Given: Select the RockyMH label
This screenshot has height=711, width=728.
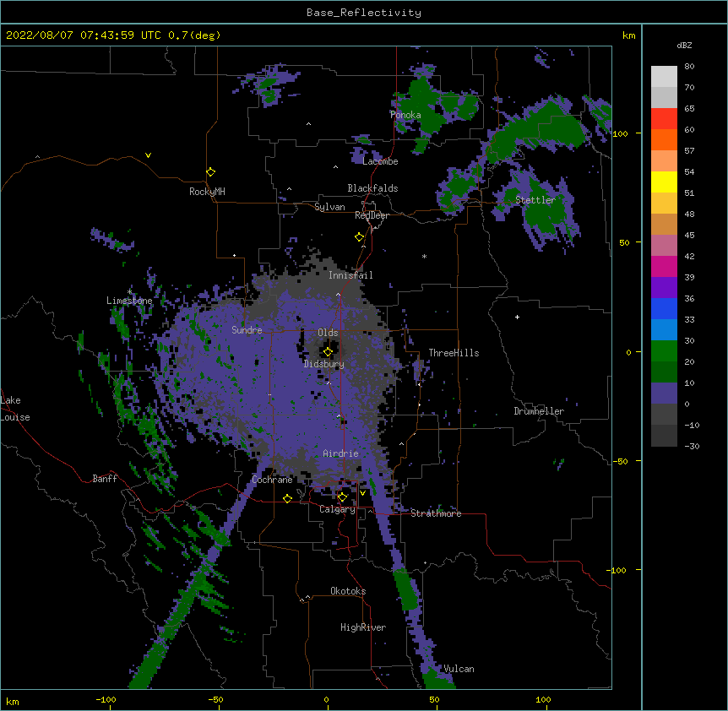Looking at the screenshot, I should click(207, 192).
